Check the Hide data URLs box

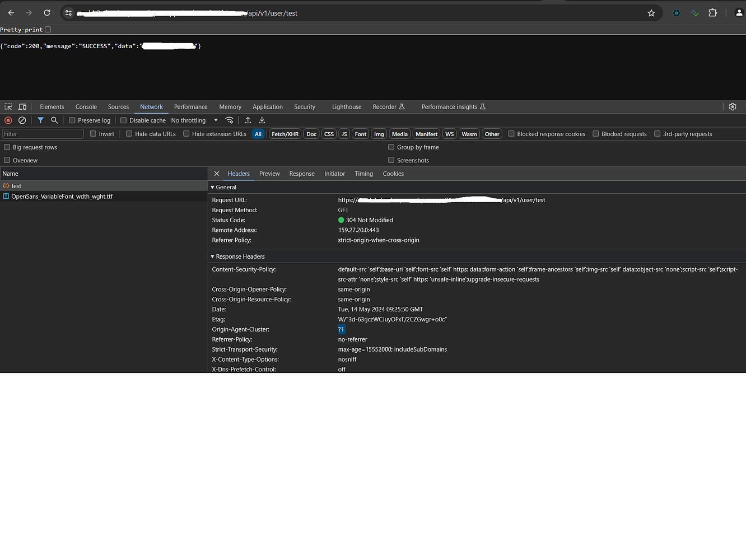[129, 133]
